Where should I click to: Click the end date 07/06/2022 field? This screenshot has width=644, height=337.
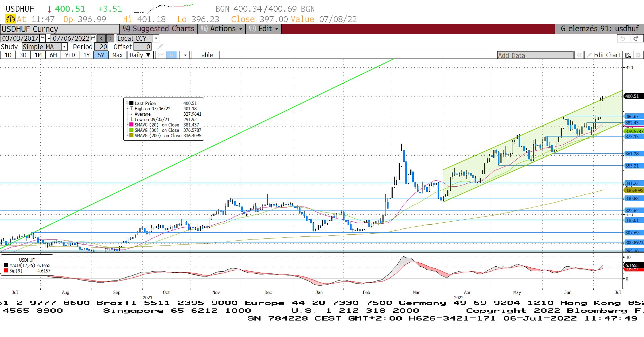click(71, 38)
